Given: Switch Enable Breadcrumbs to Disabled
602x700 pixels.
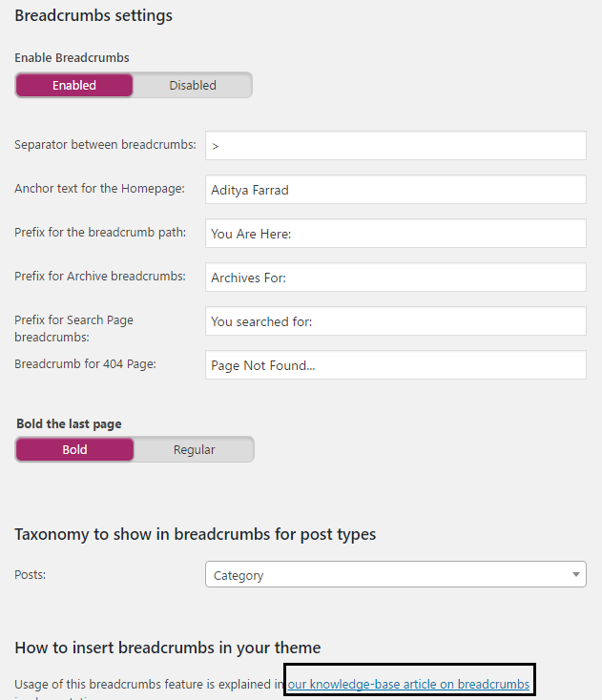Looking at the screenshot, I should [193, 85].
